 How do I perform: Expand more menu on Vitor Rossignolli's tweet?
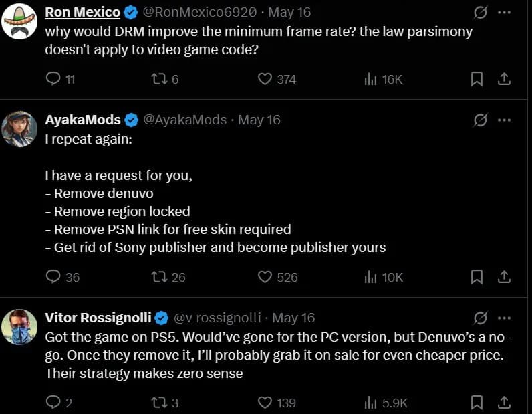[505, 318]
